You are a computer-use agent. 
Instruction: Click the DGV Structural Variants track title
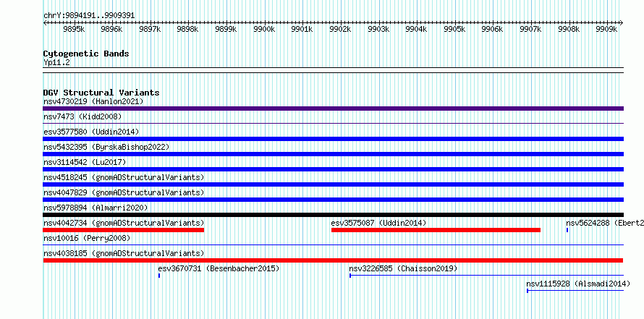coord(101,93)
